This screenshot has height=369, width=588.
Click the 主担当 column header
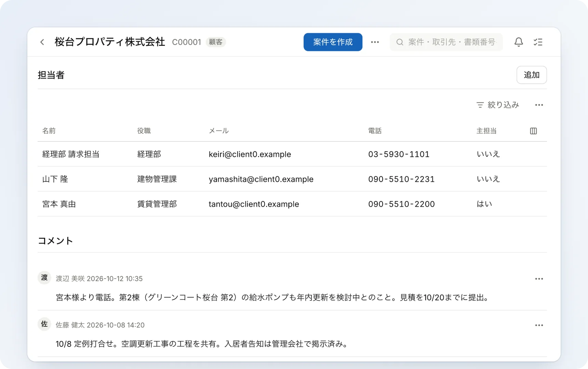486,131
